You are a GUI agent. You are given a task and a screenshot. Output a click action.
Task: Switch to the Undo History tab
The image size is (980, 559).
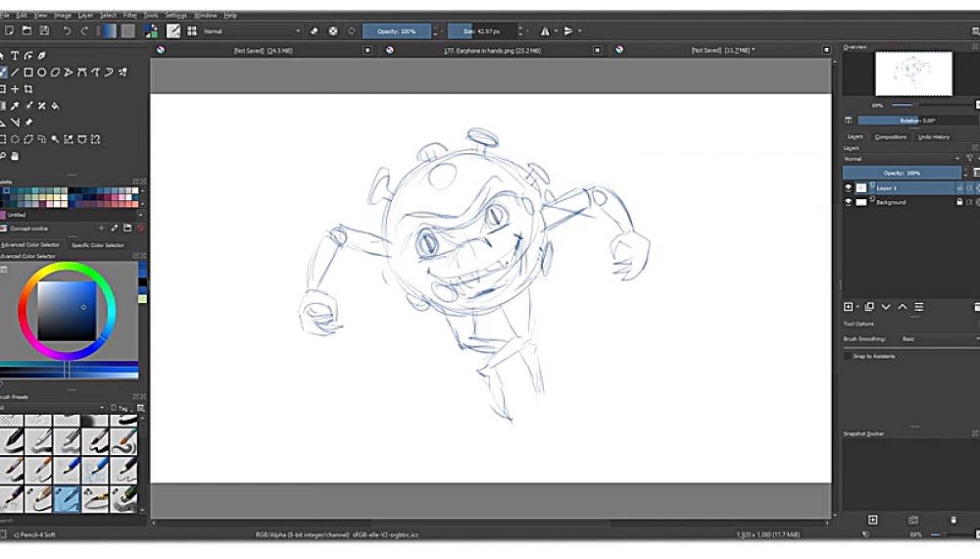(x=933, y=136)
